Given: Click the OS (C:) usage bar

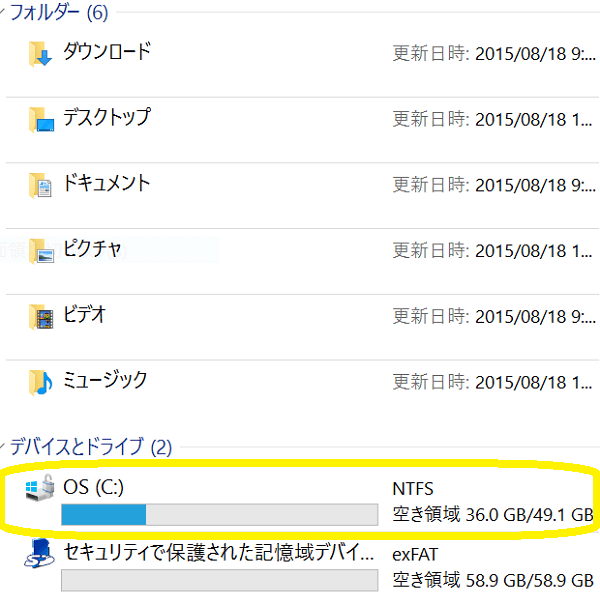Looking at the screenshot, I should point(220,514).
